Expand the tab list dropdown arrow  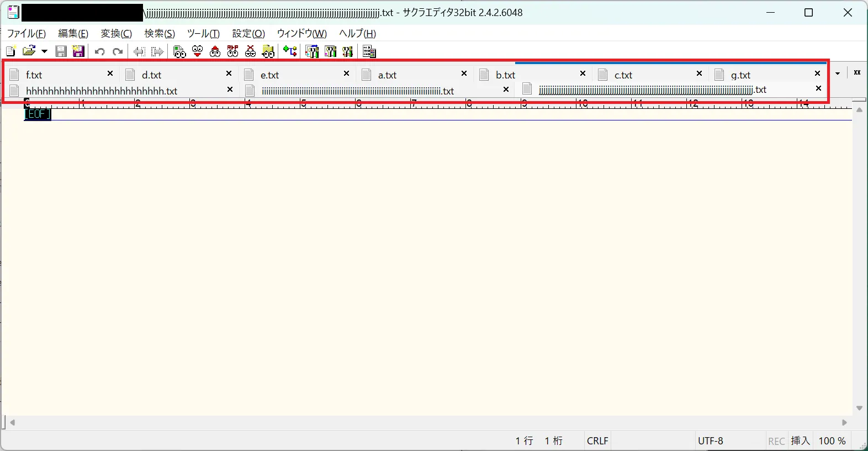838,73
